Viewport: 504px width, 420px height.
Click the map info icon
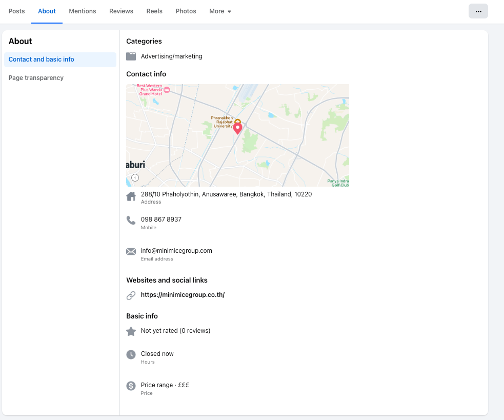[x=135, y=177]
